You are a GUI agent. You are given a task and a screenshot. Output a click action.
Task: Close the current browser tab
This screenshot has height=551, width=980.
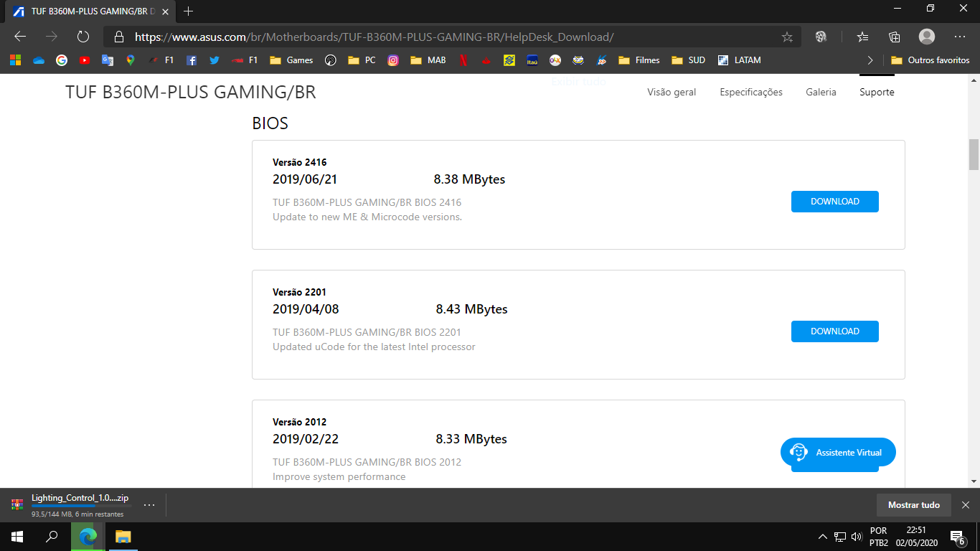(165, 11)
